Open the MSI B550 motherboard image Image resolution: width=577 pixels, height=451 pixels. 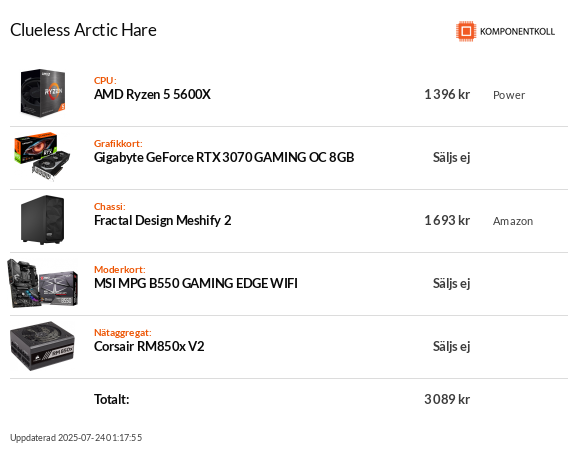coord(43,283)
